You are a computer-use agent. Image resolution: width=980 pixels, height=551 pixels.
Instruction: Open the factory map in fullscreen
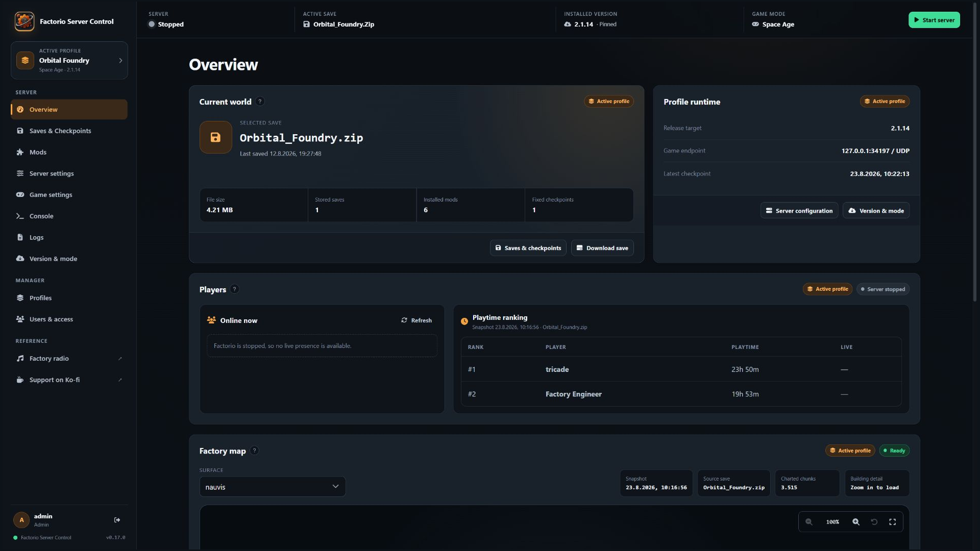(x=893, y=522)
